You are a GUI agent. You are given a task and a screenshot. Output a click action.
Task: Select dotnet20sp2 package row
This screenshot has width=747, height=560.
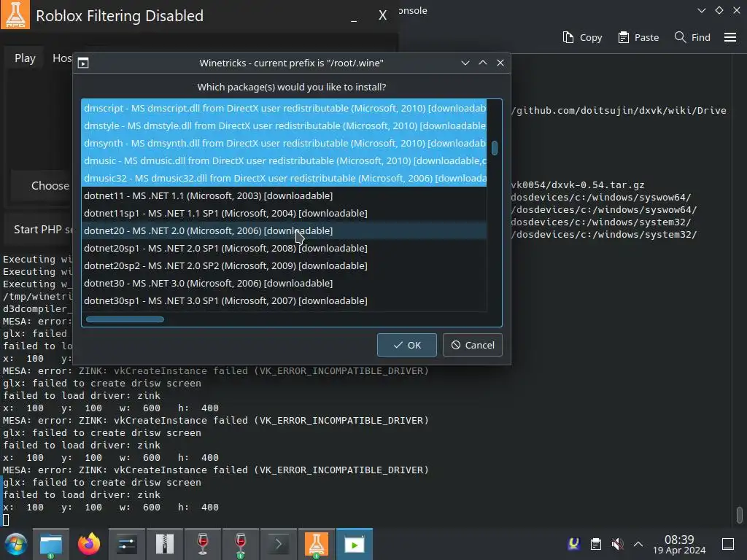tap(285, 265)
